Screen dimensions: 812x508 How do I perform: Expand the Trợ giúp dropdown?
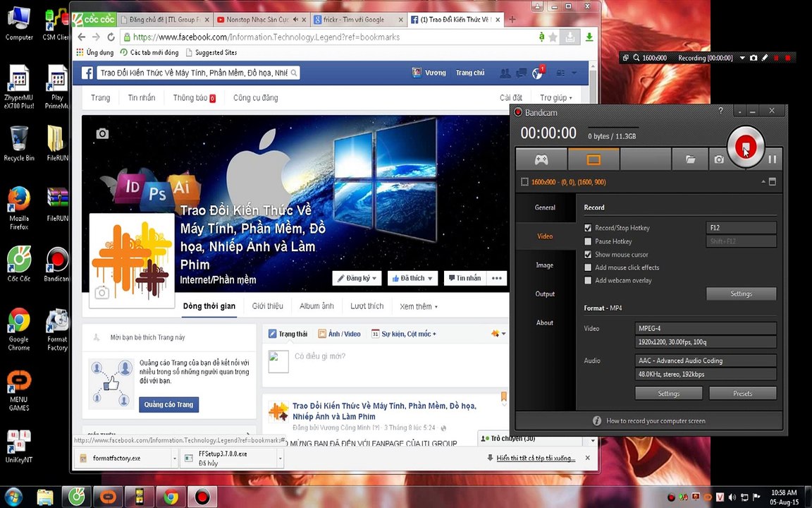[x=556, y=97]
